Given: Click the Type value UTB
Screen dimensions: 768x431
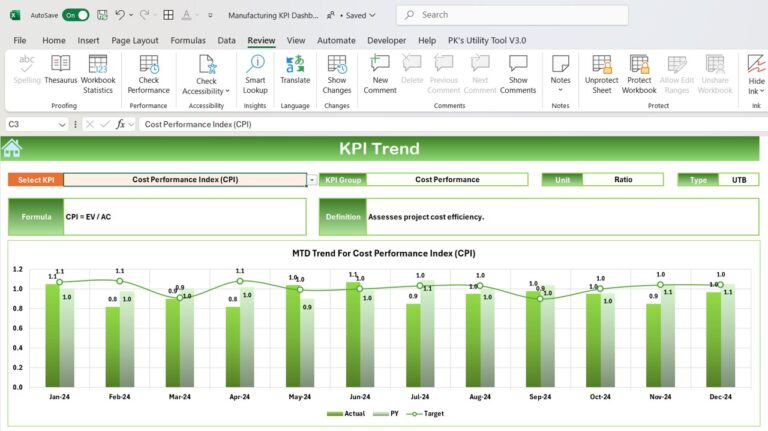Looking at the screenshot, I should (739, 180).
